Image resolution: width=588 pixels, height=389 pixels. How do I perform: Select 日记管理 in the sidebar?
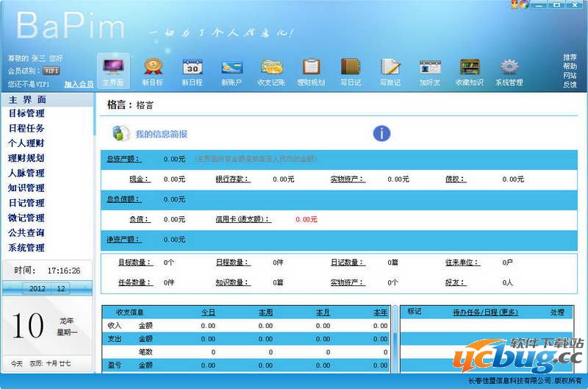click(x=26, y=203)
